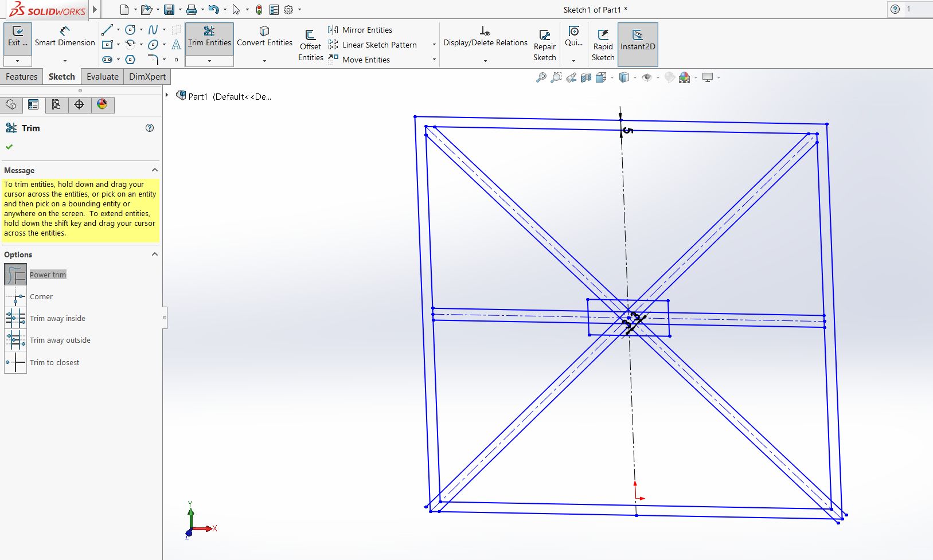Print the document via the printer icon
Viewport: 933px width, 560px height.
click(x=192, y=10)
